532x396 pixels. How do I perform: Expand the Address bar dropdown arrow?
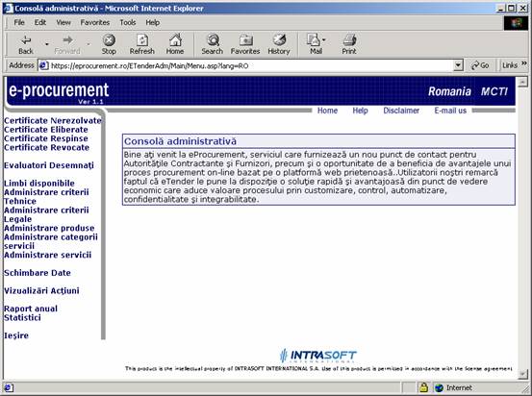(458, 65)
